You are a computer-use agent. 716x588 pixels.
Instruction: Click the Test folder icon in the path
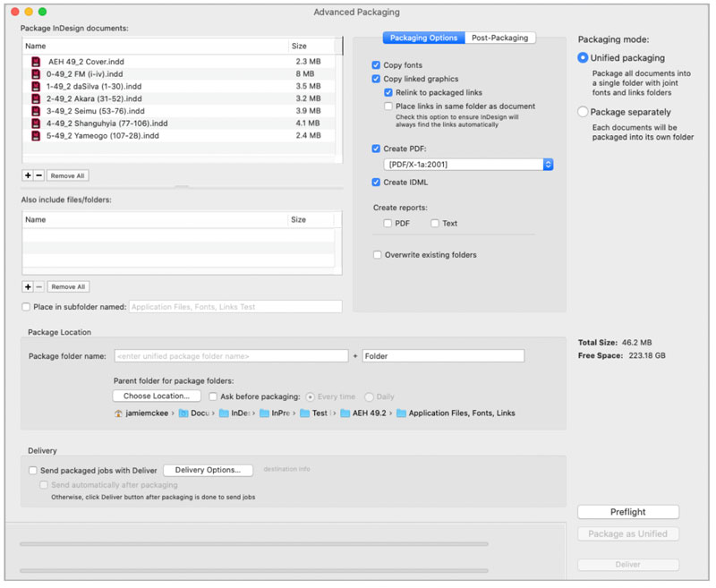point(304,413)
